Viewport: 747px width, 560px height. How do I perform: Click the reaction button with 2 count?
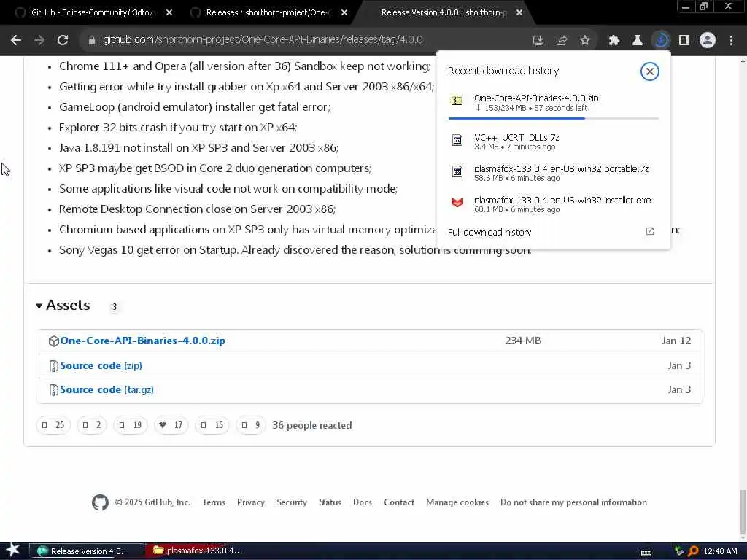92,425
